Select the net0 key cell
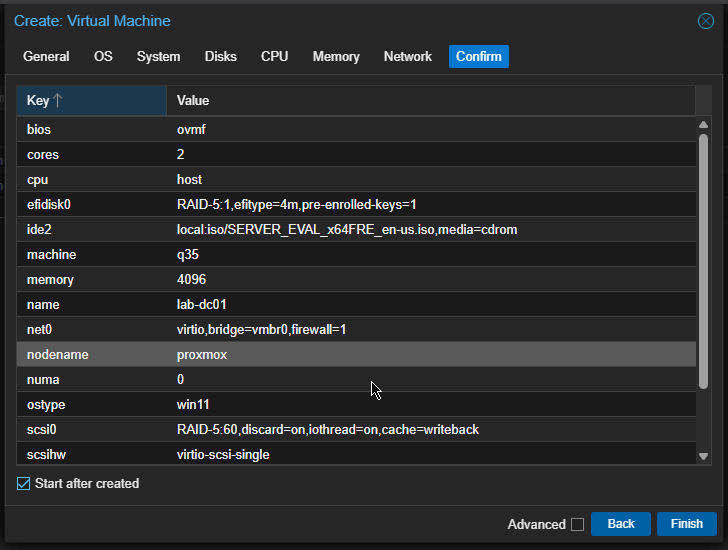 click(x=91, y=330)
